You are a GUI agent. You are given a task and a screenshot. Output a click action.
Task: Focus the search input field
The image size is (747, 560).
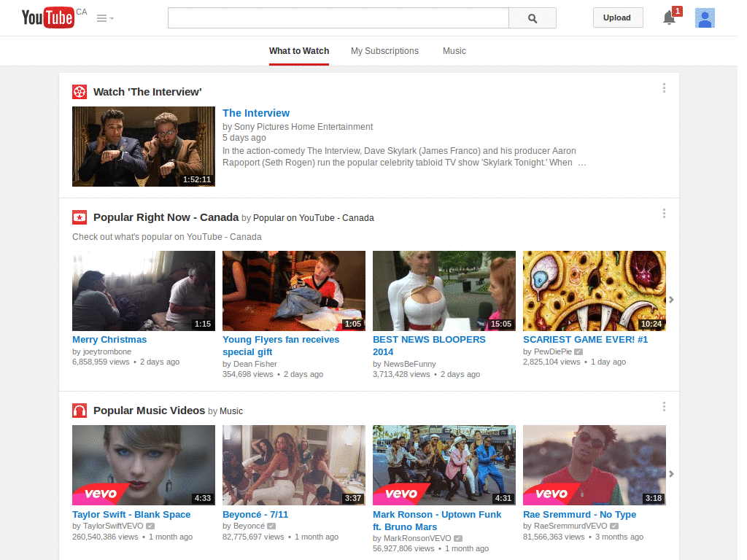point(338,18)
